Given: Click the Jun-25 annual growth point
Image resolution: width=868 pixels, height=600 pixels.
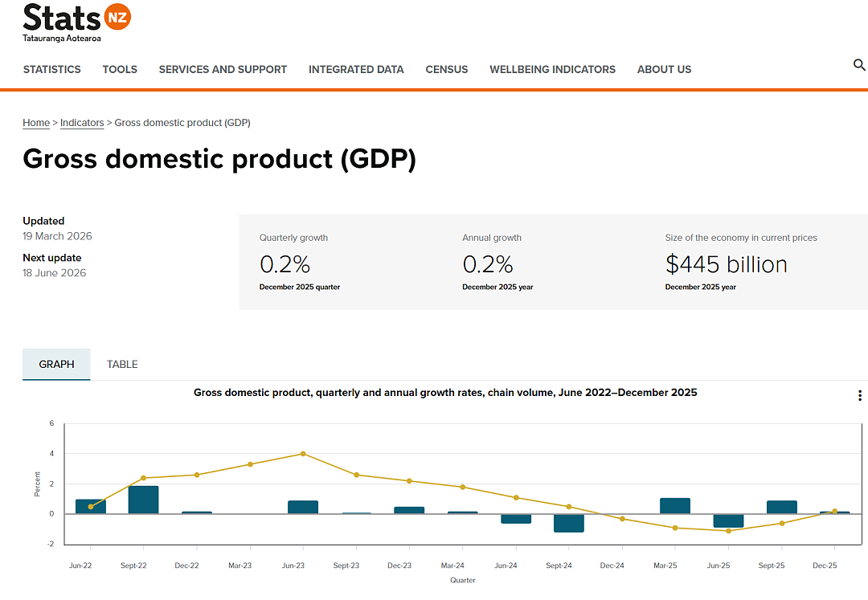Looking at the screenshot, I should pos(728,531).
